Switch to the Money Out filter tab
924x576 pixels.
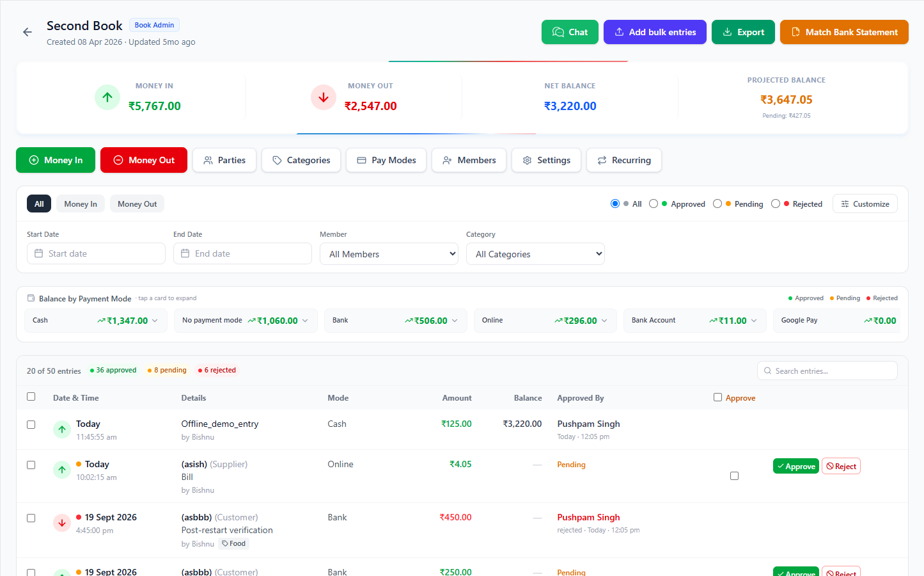(137, 204)
